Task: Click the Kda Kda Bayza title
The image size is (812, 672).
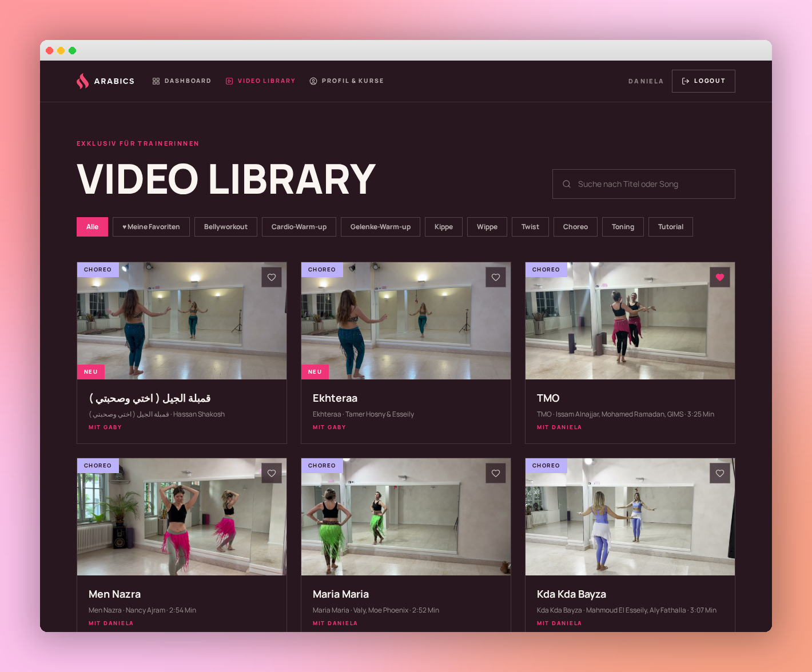Action: tap(571, 594)
